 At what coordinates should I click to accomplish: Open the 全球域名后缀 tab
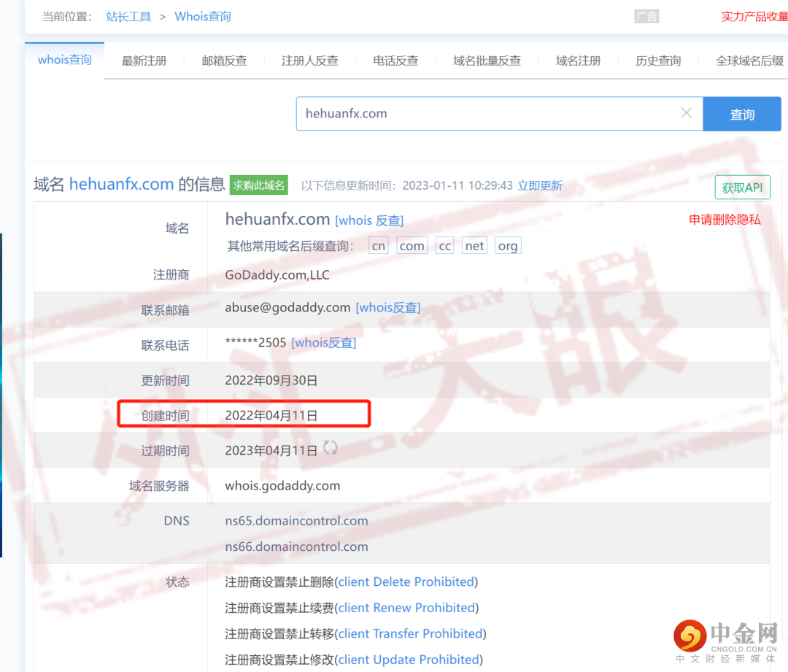[749, 61]
